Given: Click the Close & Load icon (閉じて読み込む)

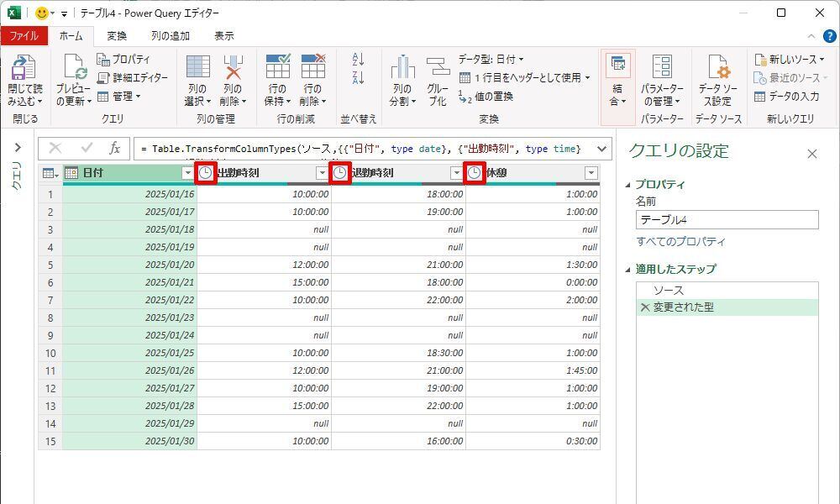Looking at the screenshot, I should point(24,67).
